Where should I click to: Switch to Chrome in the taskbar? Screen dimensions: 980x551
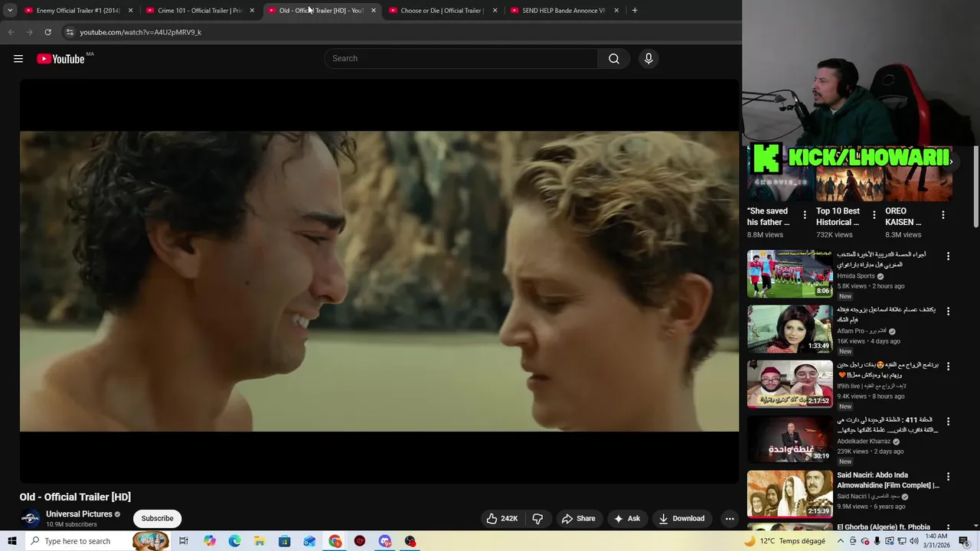pos(335,541)
